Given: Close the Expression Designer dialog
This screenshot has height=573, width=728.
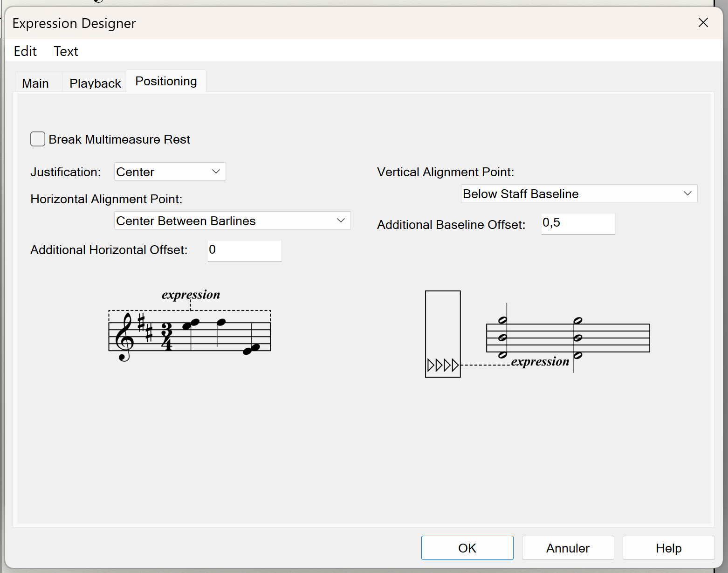Looking at the screenshot, I should [703, 23].
